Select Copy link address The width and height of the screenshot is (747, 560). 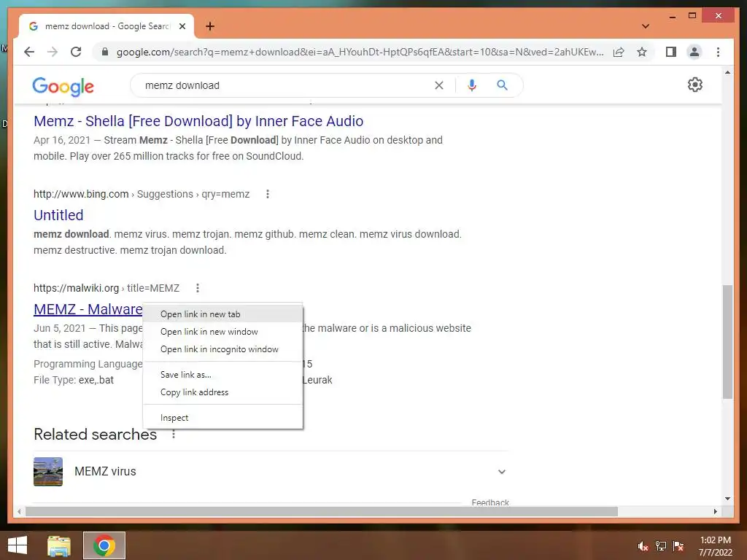[x=222, y=392]
